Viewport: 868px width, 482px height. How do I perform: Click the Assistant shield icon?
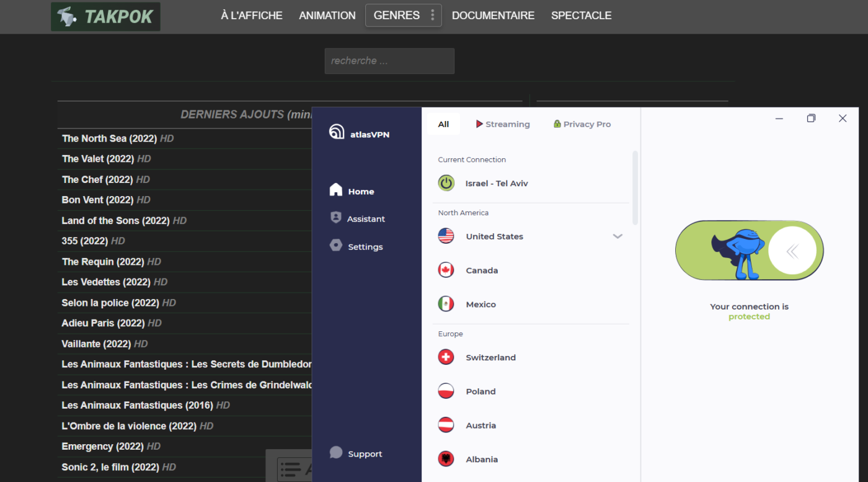click(336, 218)
